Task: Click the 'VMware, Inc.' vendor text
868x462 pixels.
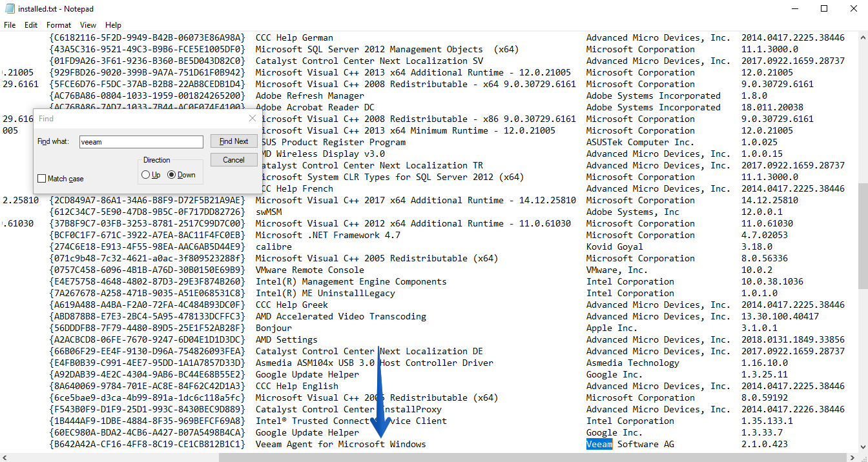Action: (x=617, y=270)
